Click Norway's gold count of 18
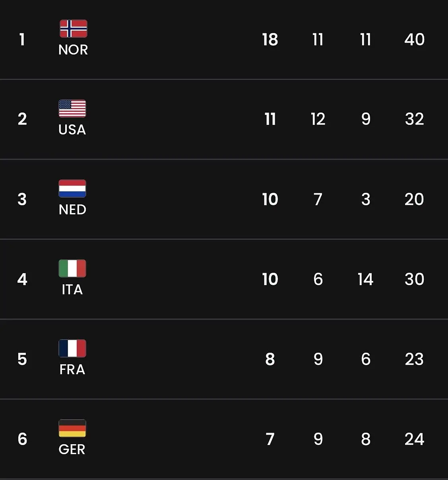The image size is (448, 480). click(x=270, y=39)
